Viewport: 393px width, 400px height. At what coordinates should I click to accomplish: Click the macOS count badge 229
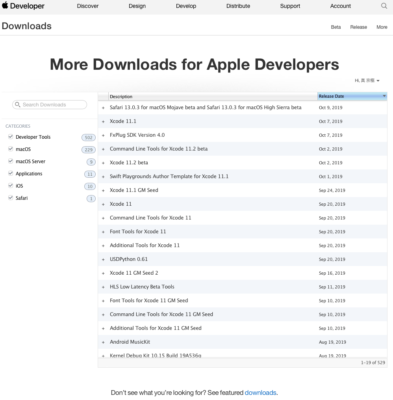88,150
